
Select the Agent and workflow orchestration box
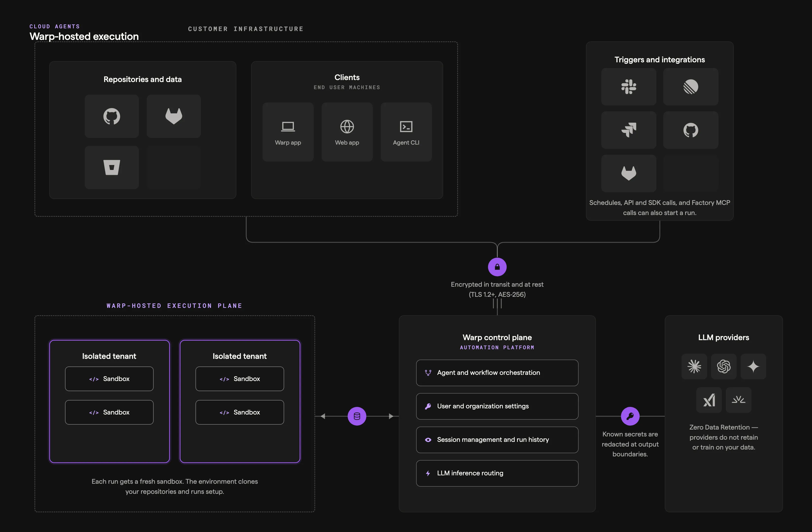[497, 373]
